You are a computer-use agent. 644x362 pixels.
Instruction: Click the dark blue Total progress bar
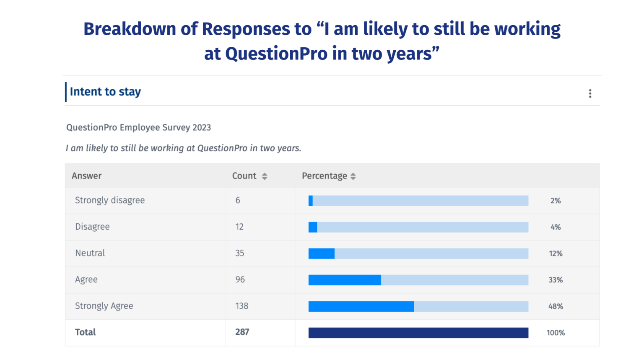tap(418, 332)
